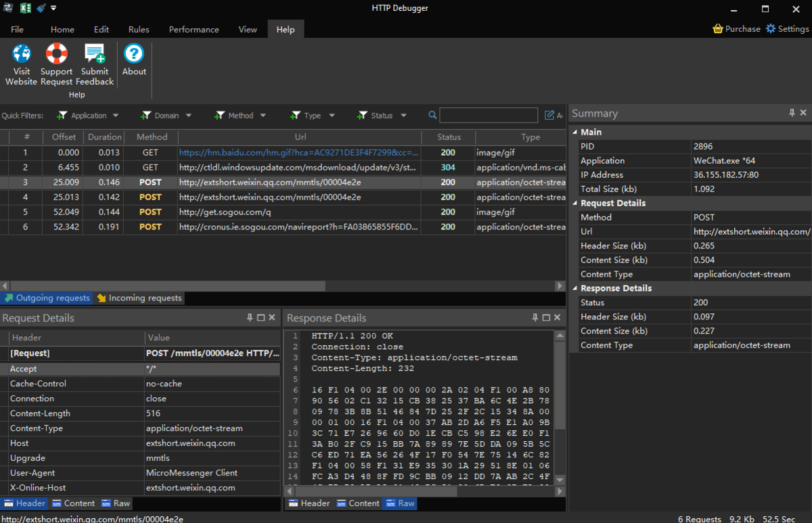Close the Request Details panel

(x=272, y=317)
